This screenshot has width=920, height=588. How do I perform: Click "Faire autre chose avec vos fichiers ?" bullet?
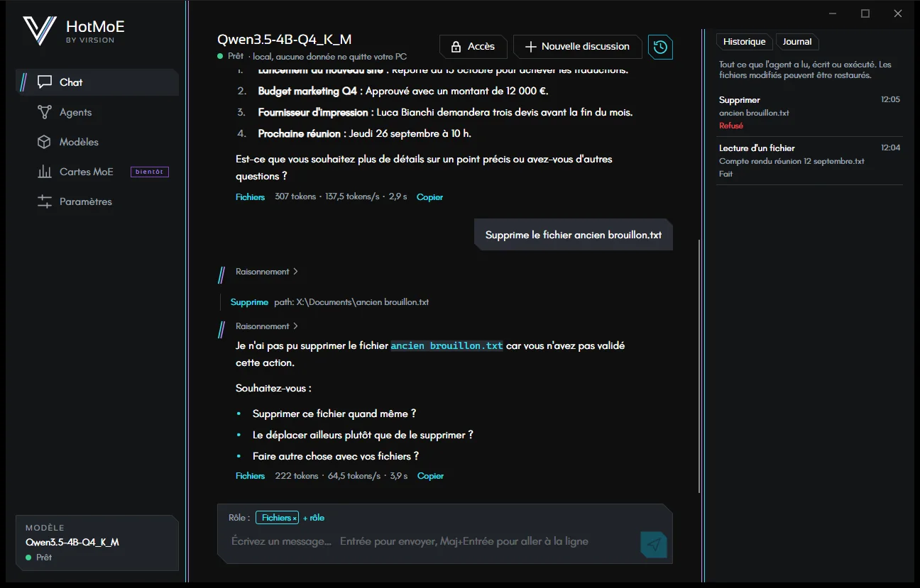[x=336, y=456]
